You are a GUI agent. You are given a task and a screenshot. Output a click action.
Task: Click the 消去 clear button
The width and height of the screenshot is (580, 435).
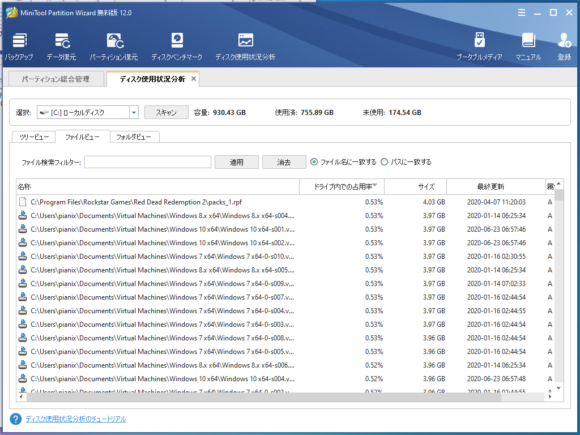point(284,162)
